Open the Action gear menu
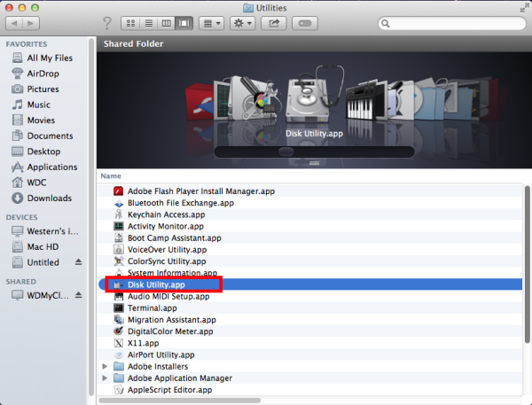Screen dimensions: 532x405 click(243, 23)
